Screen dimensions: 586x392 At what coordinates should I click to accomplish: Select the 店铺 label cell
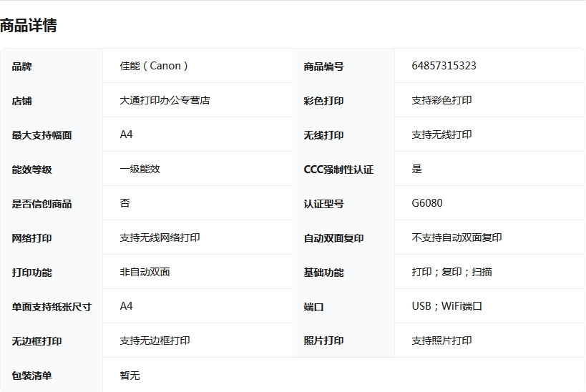pyautogui.click(x=21, y=101)
